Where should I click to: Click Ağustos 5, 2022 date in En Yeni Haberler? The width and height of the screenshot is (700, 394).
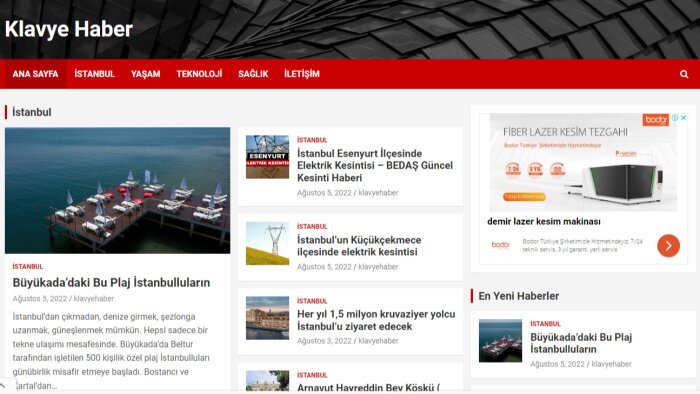point(557,364)
